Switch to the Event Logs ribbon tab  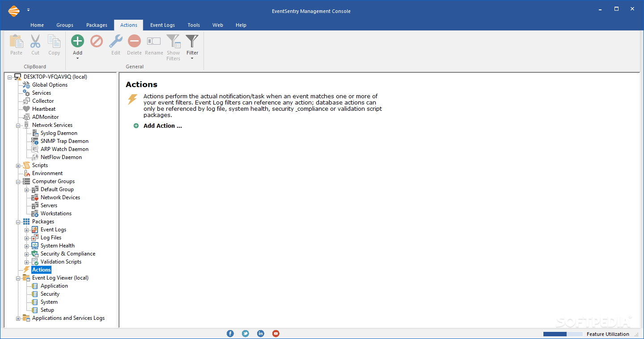pos(162,25)
